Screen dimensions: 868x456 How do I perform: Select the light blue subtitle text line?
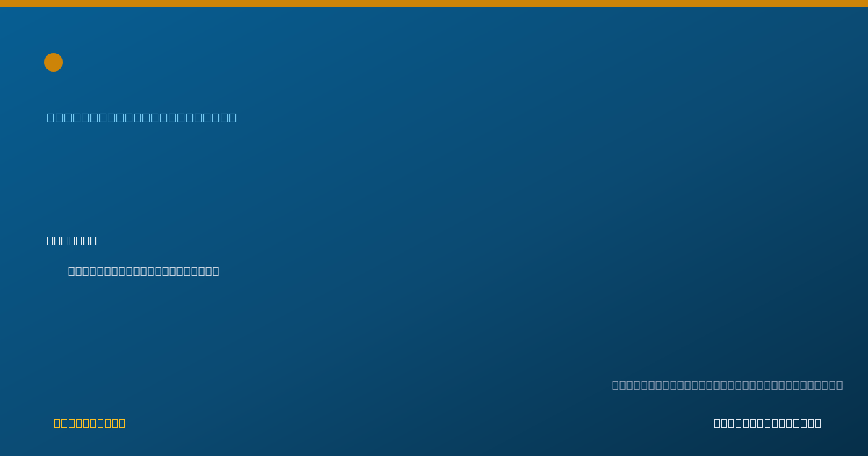142,117
